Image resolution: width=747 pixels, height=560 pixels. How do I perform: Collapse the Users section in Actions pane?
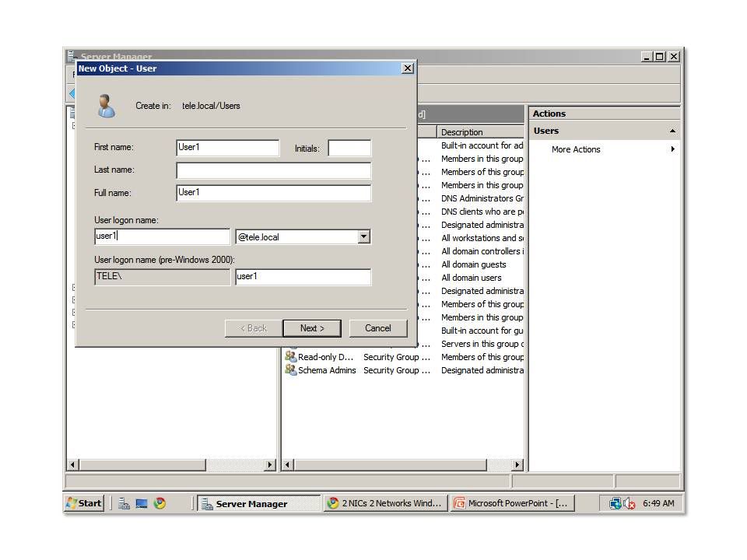tap(672, 131)
